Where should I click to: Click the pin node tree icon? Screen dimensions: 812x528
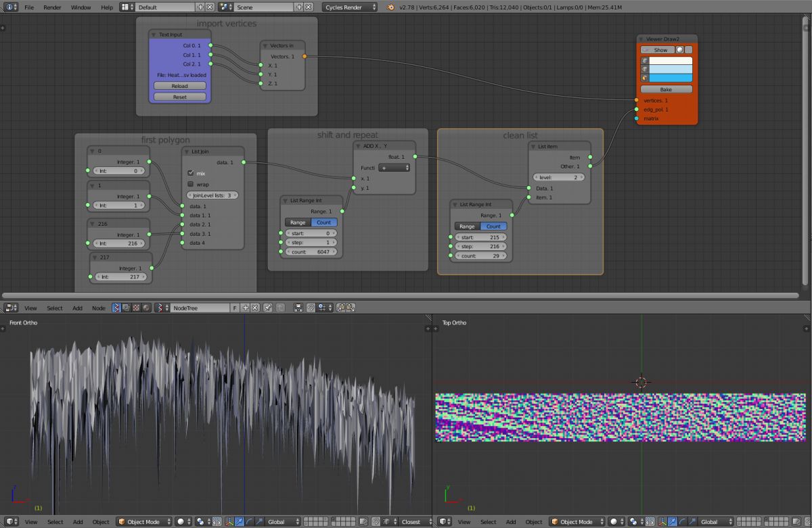(x=267, y=308)
